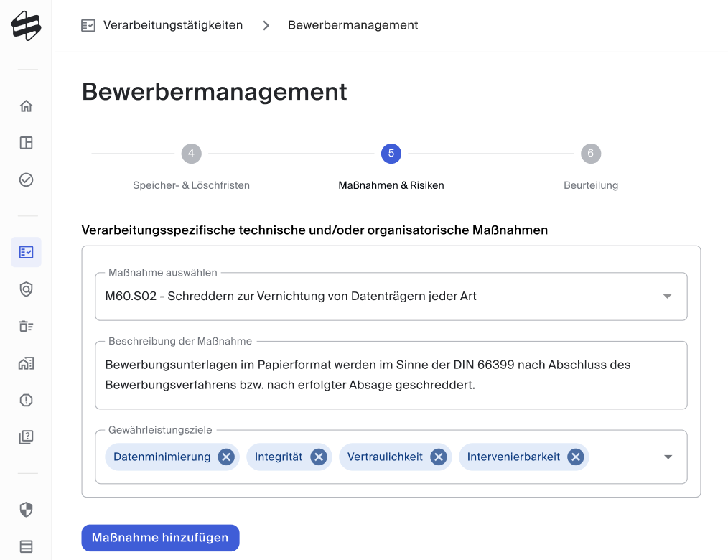Viewport: 728px width, 560px height.
Task: Select the processing activities checklist icon in sidebar
Action: (26, 252)
